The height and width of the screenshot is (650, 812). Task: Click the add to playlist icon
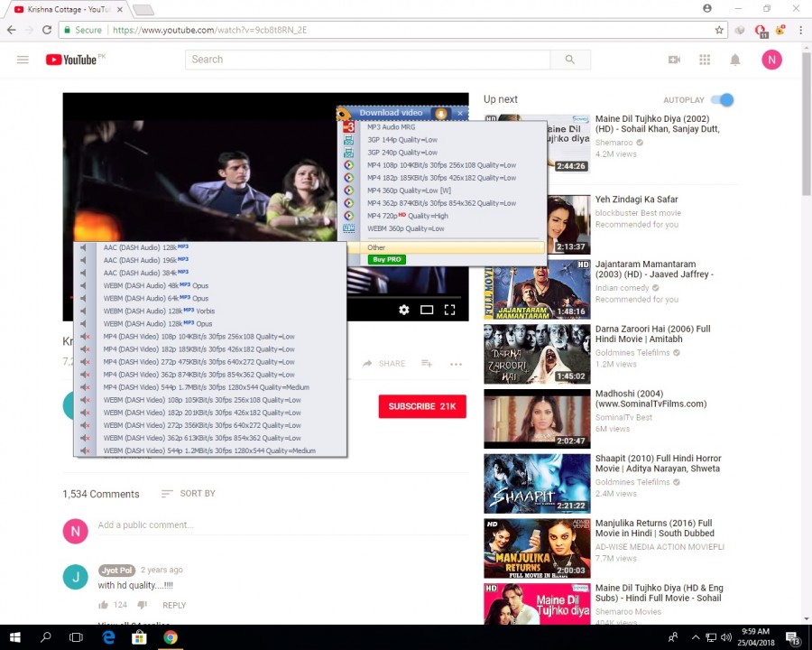click(427, 363)
